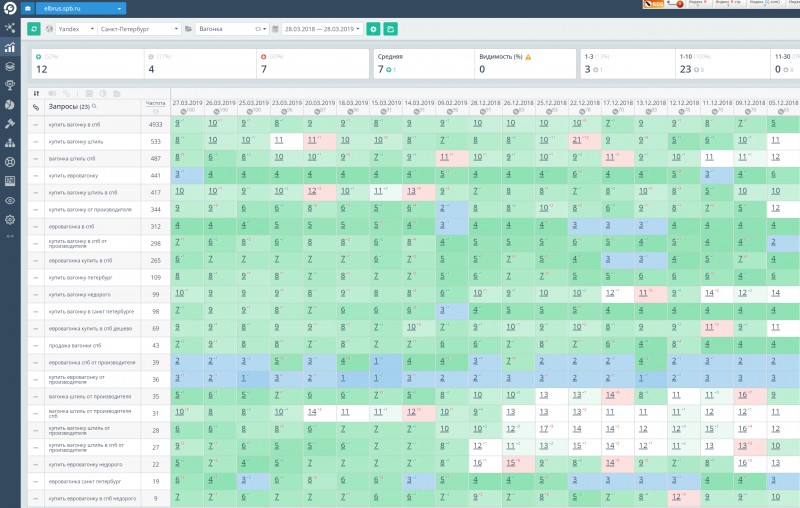Open position link 21 in 22.12.2018 column
The width and height of the screenshot is (800, 508).
tap(577, 140)
